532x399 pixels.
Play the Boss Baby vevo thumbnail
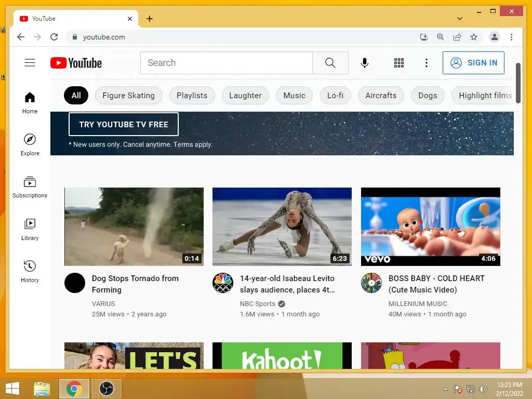tap(431, 227)
